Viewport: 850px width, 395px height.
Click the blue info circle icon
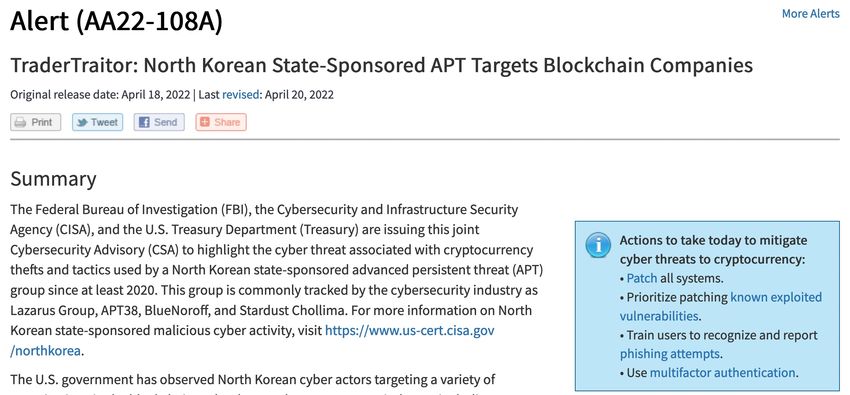click(x=598, y=247)
